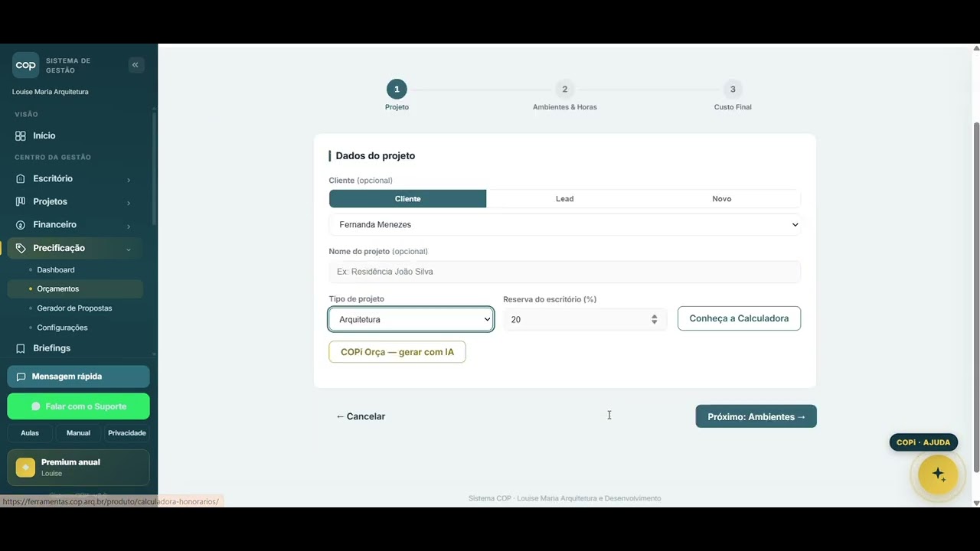Click the Financeiro coin icon
The image size is (980, 551).
pyautogui.click(x=21, y=224)
